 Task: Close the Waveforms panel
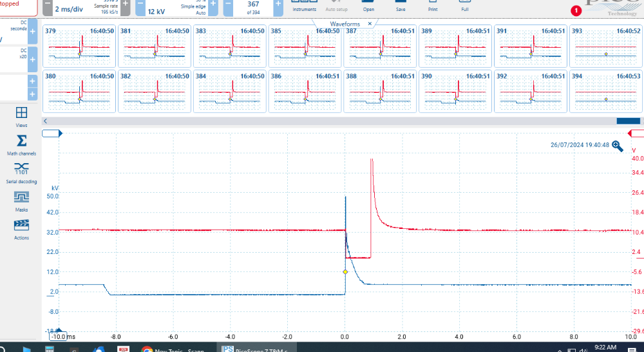tap(370, 23)
